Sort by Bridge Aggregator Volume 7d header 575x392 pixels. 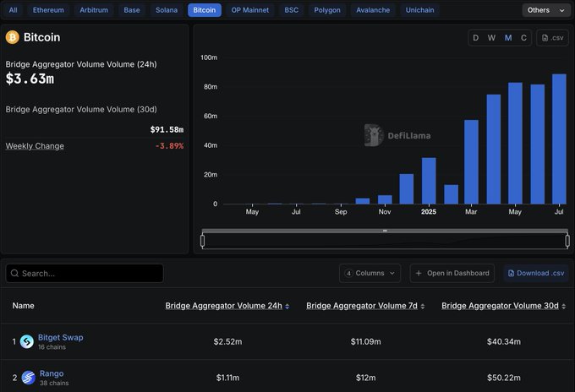(362, 306)
